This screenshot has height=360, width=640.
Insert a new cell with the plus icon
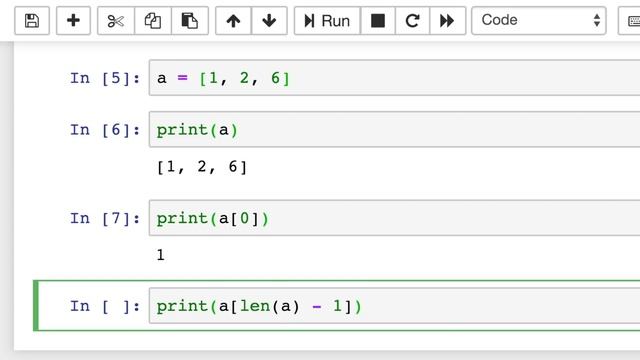click(x=73, y=21)
